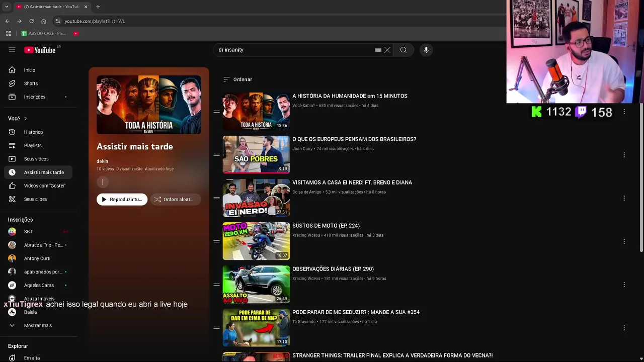The width and height of the screenshot is (644, 362).
Task: Open PODE PARAR DE ME SEDUZIR video
Action: (x=356, y=312)
